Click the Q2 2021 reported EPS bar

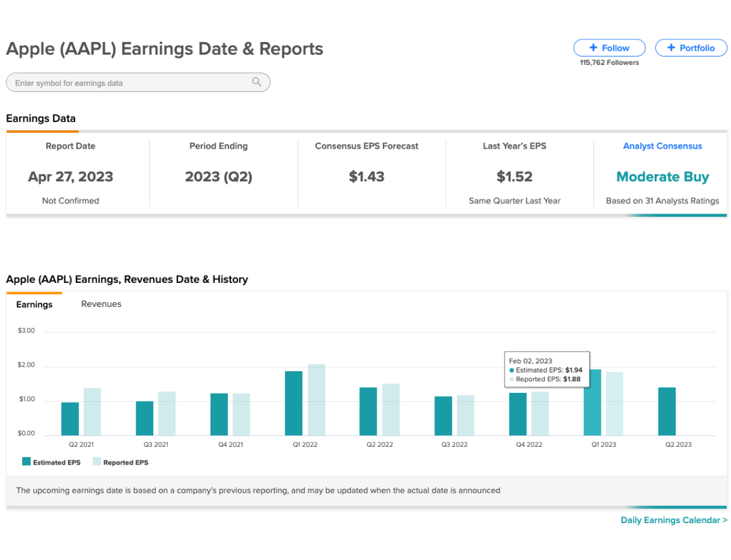point(92,411)
